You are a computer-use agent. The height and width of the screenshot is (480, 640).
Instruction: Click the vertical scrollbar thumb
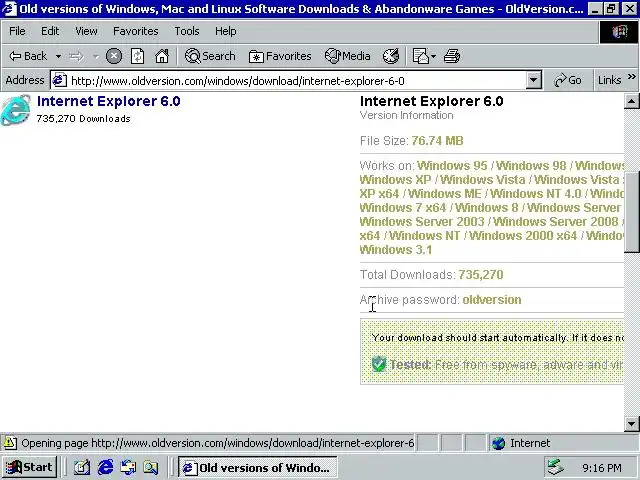click(x=631, y=212)
